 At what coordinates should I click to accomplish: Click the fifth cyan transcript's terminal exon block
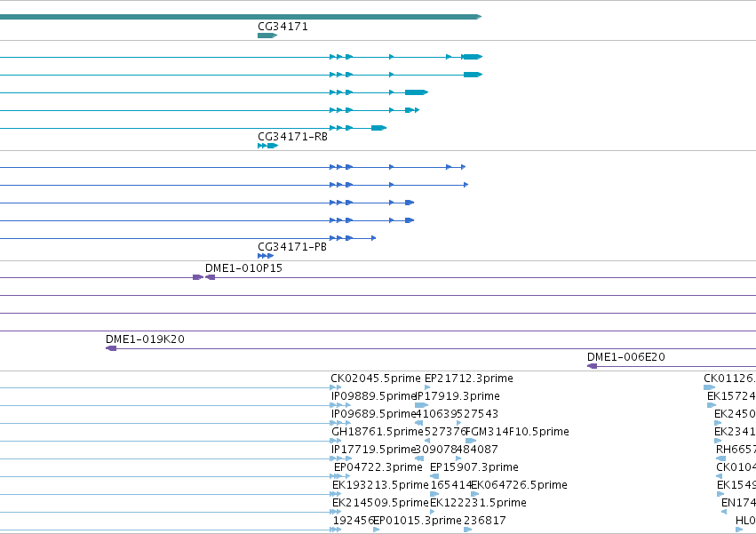pos(378,128)
